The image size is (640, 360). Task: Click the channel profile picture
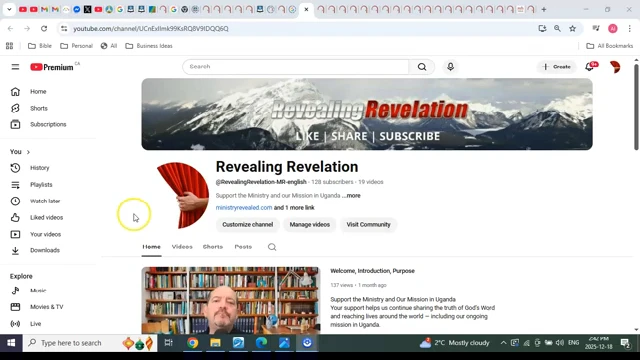(x=183, y=196)
